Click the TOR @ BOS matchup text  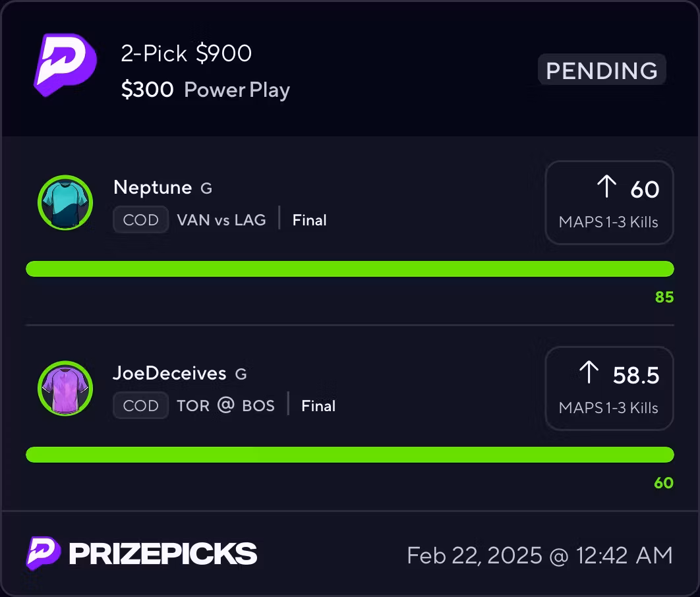225,406
